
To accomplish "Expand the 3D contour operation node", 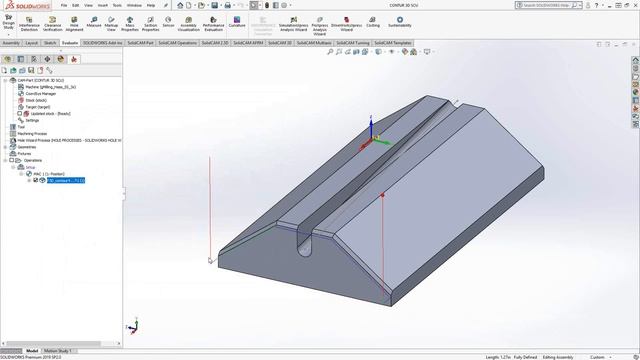I will (x=29, y=180).
